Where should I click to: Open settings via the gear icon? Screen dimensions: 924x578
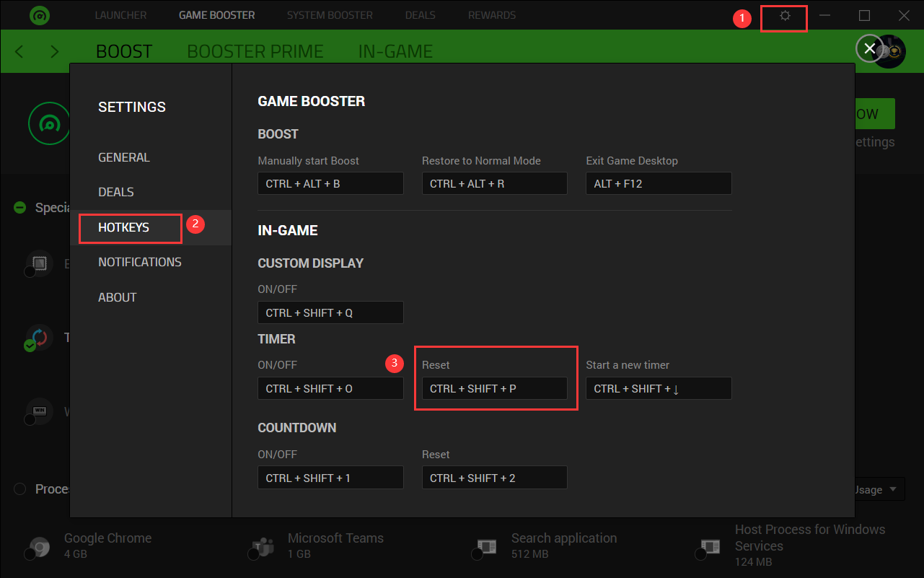[785, 16]
